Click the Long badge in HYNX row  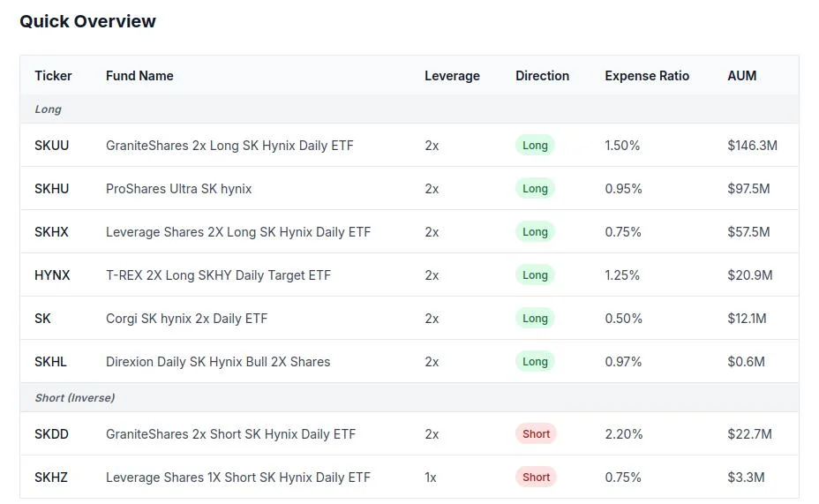pos(535,275)
